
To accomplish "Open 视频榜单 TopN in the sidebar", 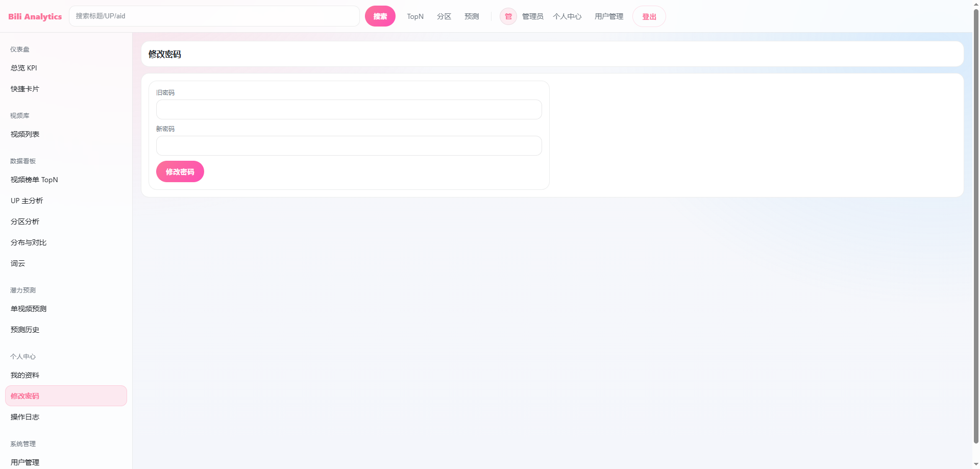I will [x=34, y=180].
